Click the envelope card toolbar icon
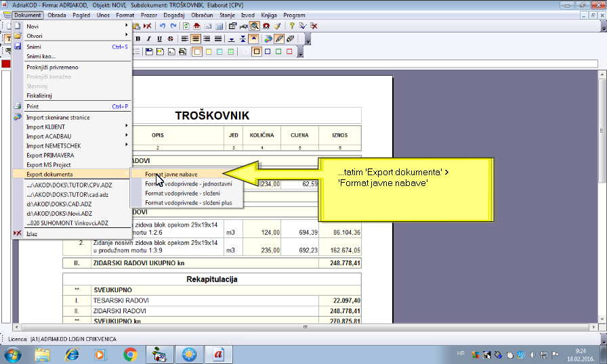The image size is (607, 364). click(208, 26)
